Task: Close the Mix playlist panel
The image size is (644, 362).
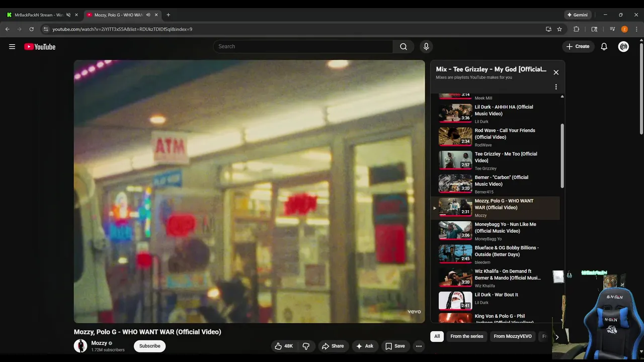Action: tap(556, 72)
